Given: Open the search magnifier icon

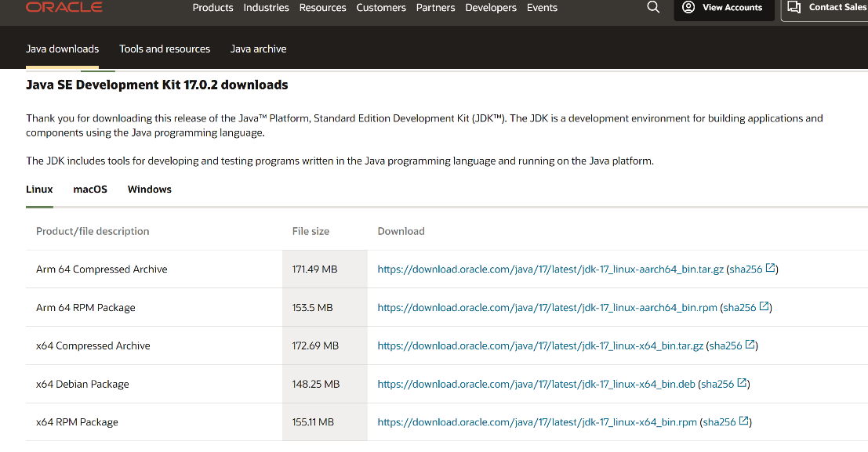Looking at the screenshot, I should coord(653,7).
